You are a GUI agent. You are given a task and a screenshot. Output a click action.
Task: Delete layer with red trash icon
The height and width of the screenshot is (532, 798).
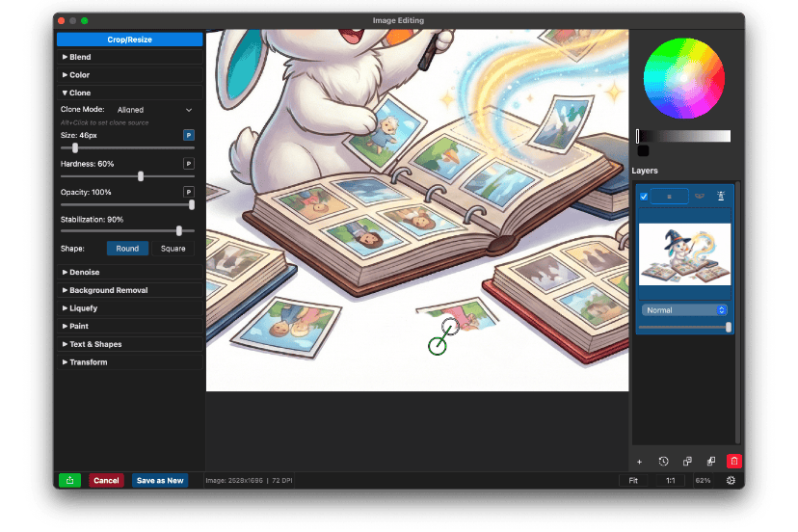pyautogui.click(x=733, y=462)
